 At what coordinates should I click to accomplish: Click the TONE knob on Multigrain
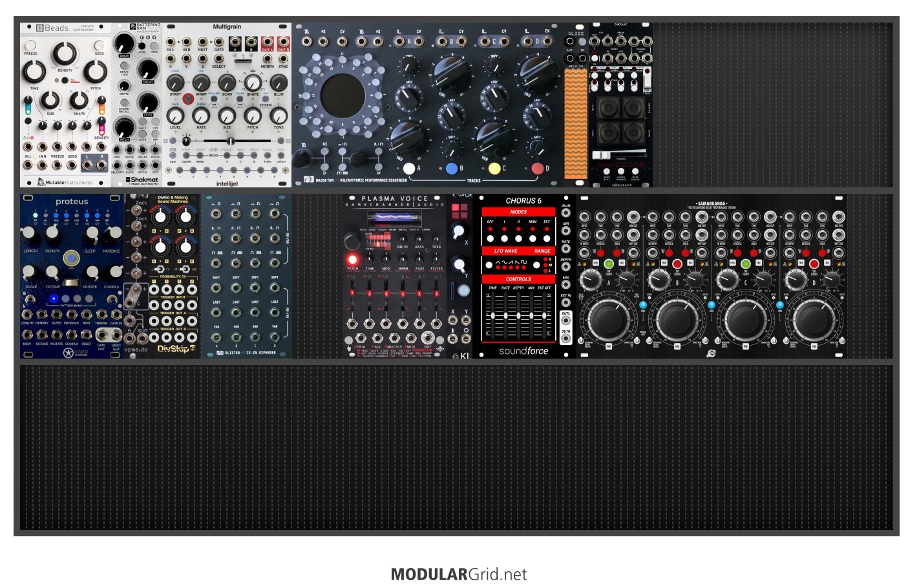(279, 116)
